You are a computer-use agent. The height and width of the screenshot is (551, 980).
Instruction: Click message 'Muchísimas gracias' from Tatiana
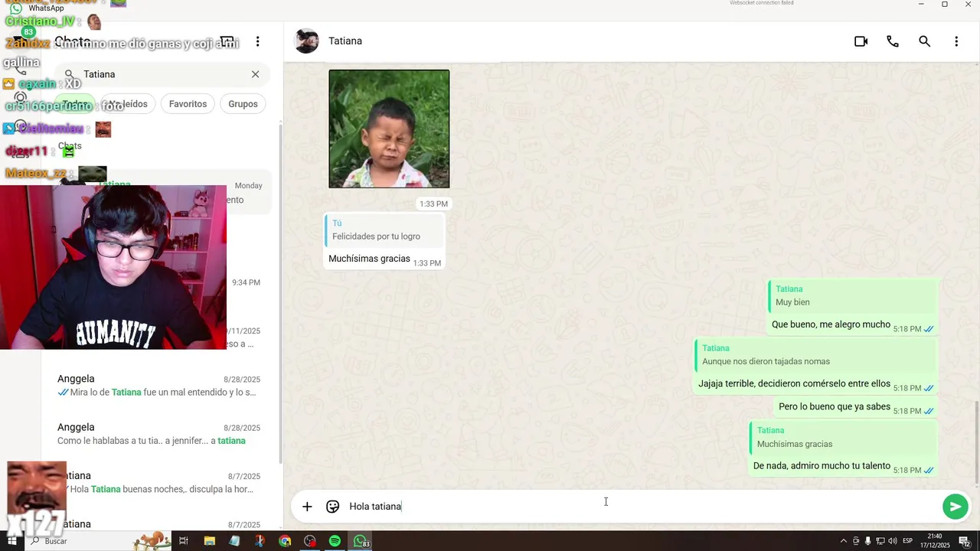click(x=369, y=259)
